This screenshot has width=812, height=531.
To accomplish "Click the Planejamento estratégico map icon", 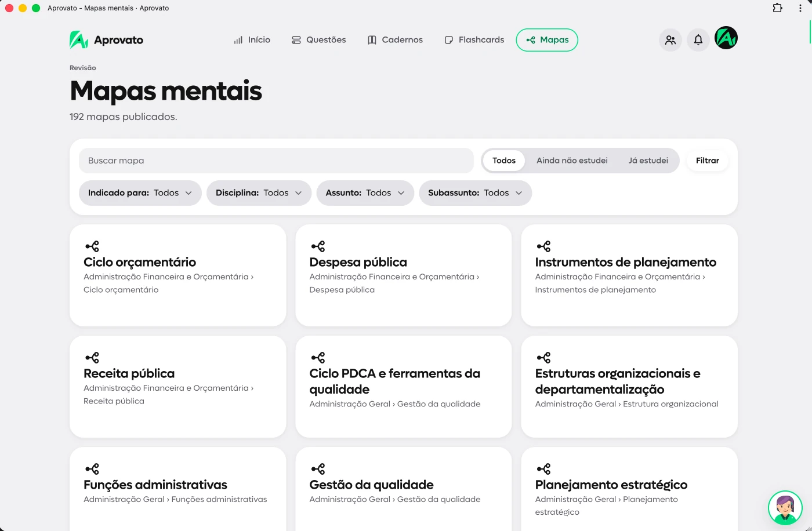I will [543, 469].
